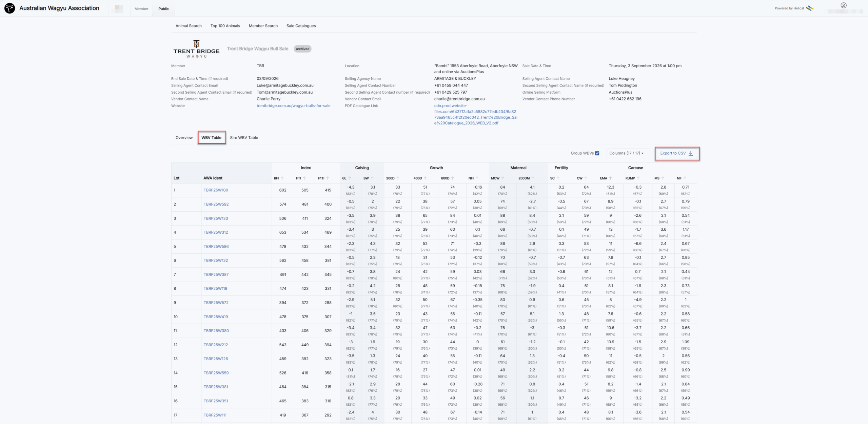The width and height of the screenshot is (868, 424).
Task: Open animal TBRF25W100 link
Action: [x=216, y=190]
